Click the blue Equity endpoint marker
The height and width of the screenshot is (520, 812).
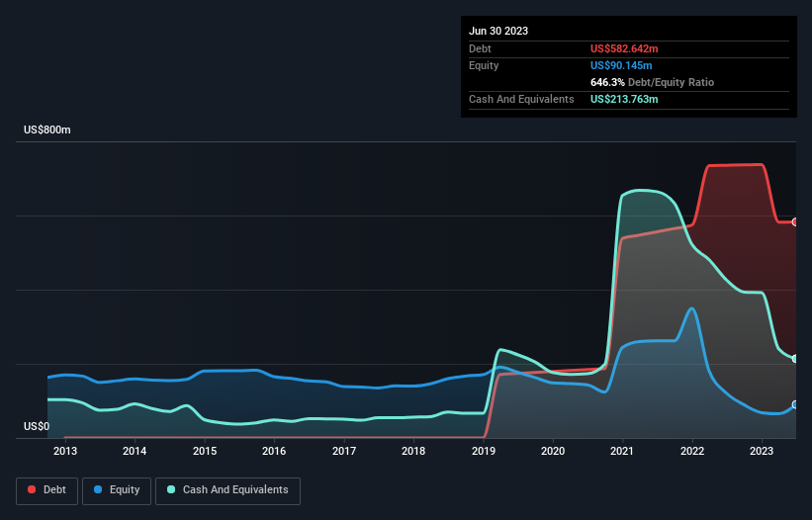coord(795,404)
